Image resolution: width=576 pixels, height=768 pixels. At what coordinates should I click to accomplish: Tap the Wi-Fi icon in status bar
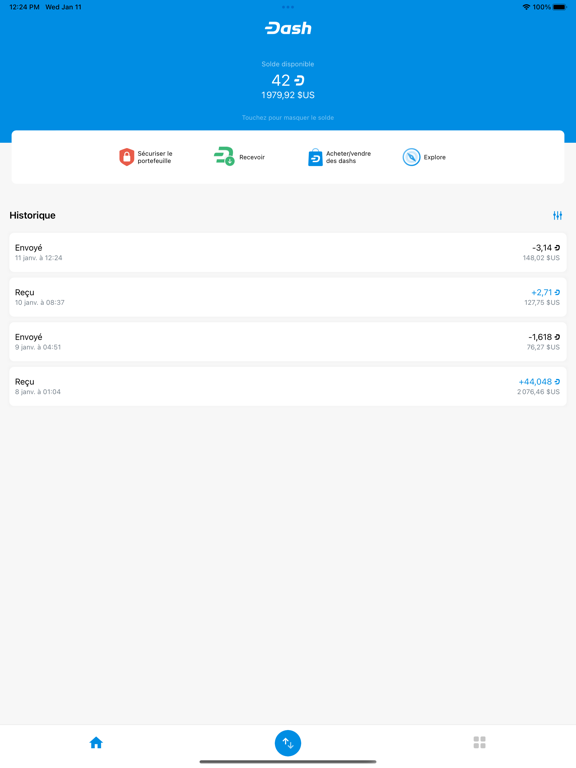pos(527,7)
